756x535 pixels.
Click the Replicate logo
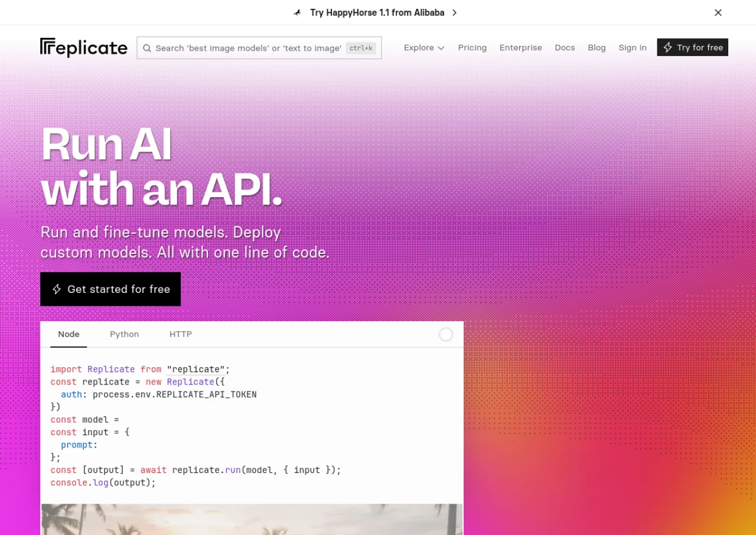click(x=84, y=48)
